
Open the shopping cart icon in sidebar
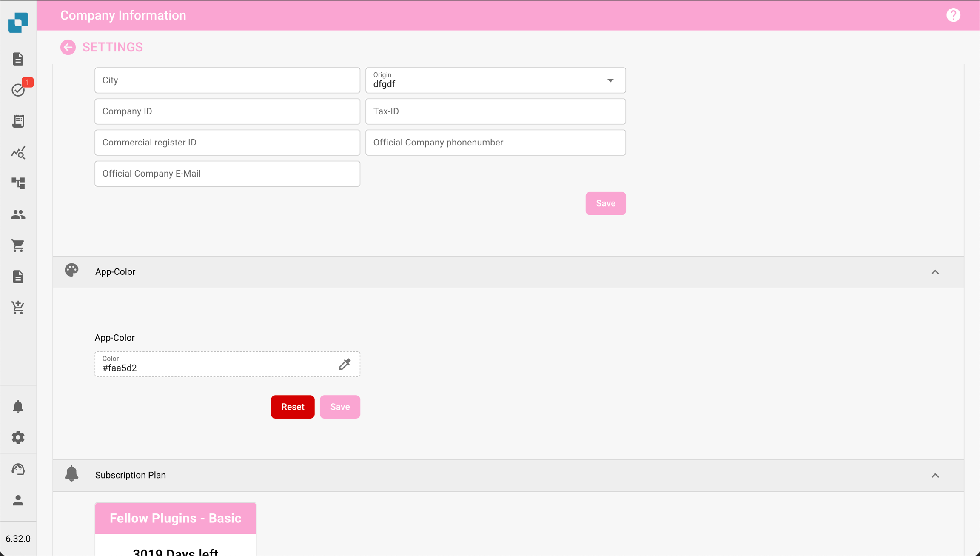point(18,245)
